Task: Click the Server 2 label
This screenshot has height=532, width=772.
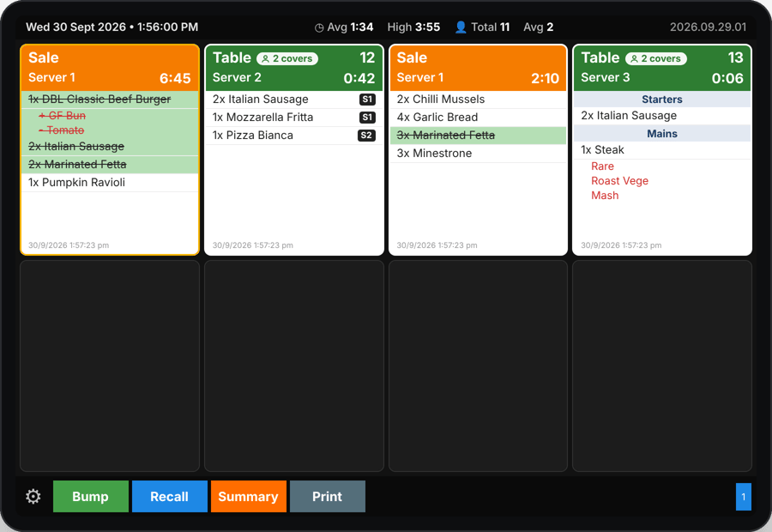Action: click(237, 78)
